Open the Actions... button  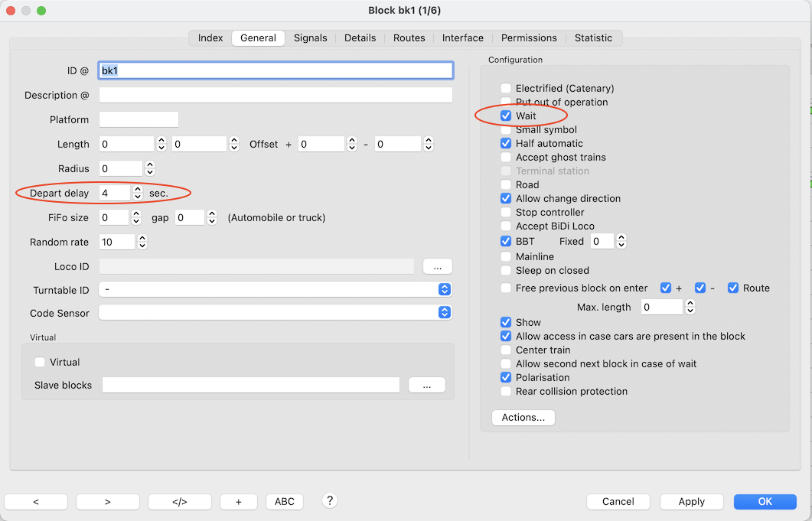pos(523,418)
